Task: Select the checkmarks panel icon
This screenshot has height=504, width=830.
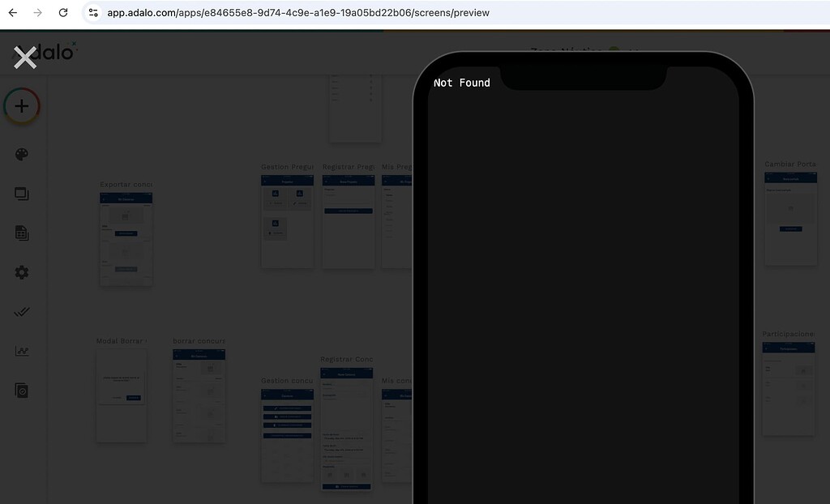Action: (x=22, y=311)
